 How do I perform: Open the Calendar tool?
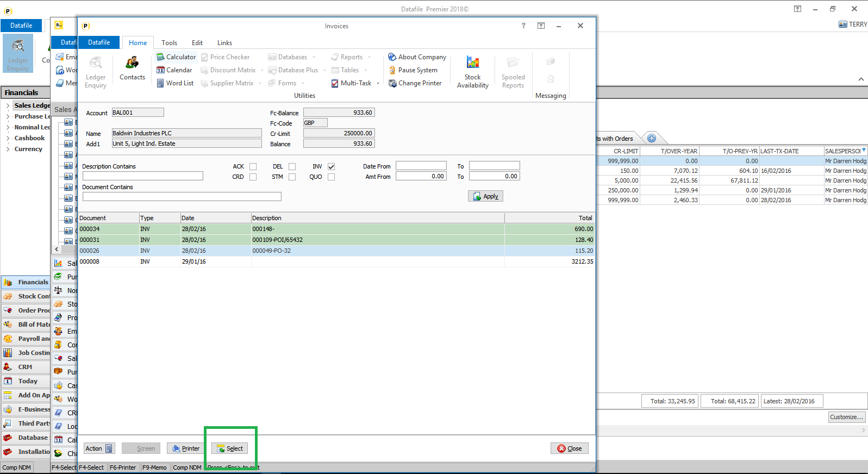point(174,70)
